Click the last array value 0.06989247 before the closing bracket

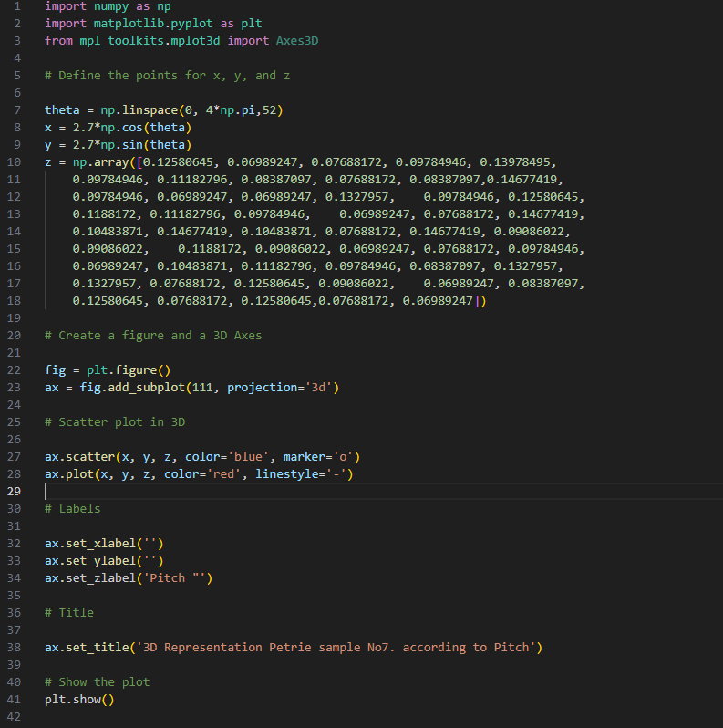pyautogui.click(x=438, y=301)
